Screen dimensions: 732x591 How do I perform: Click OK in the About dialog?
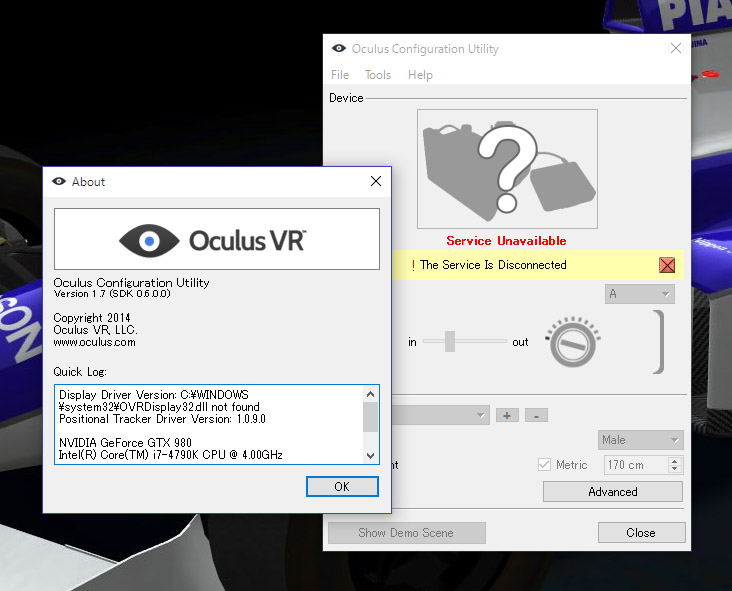pos(342,486)
